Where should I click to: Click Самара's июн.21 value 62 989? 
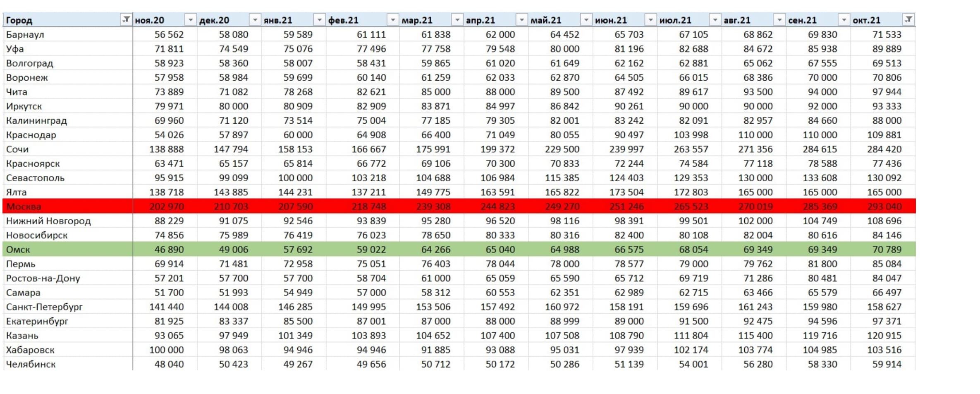(629, 293)
